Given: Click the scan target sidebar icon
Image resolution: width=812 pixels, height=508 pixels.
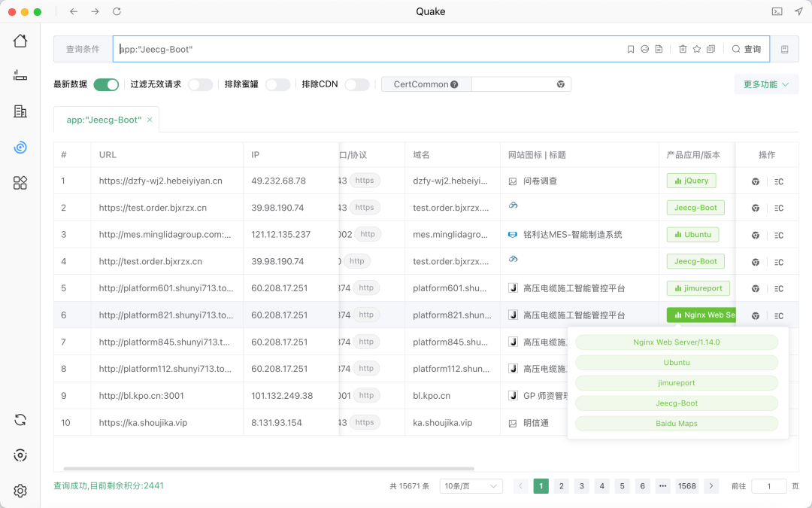Looking at the screenshot, I should 20,455.
